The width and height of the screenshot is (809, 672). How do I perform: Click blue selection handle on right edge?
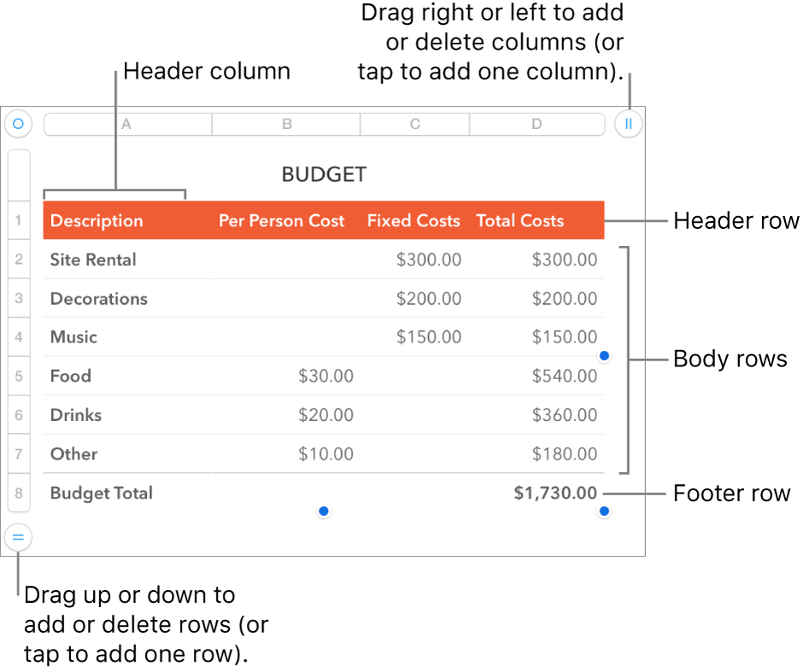604,355
